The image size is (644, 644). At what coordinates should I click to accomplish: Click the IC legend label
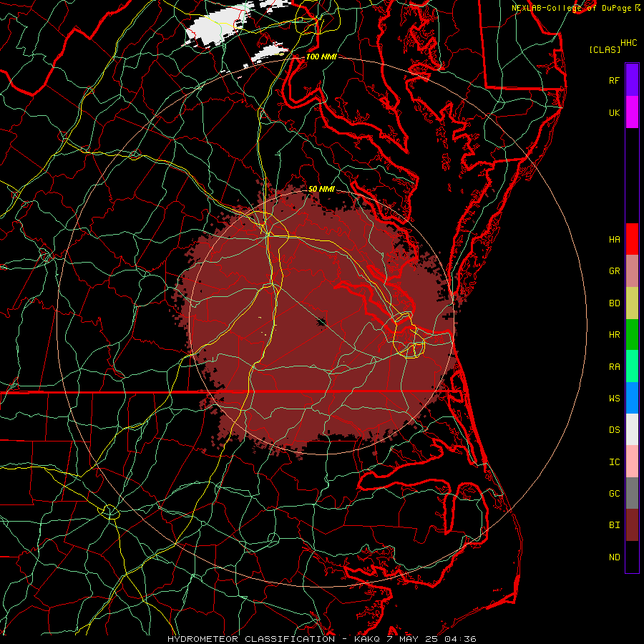pyautogui.click(x=615, y=462)
